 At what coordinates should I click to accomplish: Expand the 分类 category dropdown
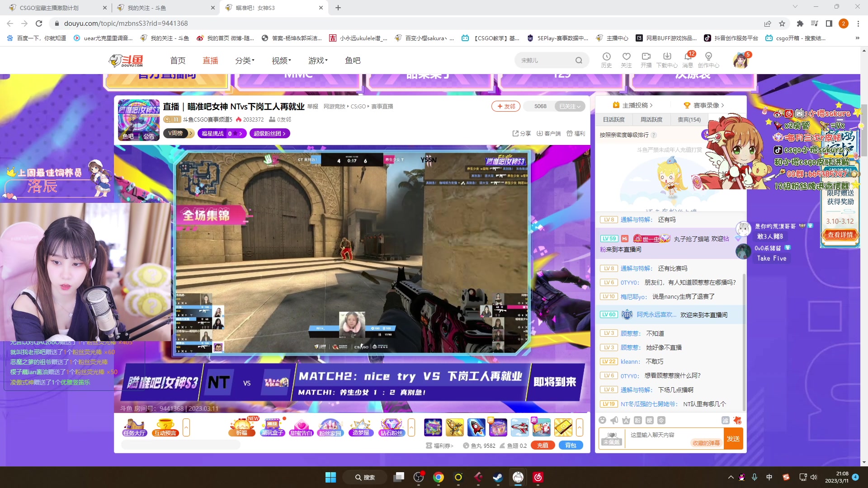[245, 61]
